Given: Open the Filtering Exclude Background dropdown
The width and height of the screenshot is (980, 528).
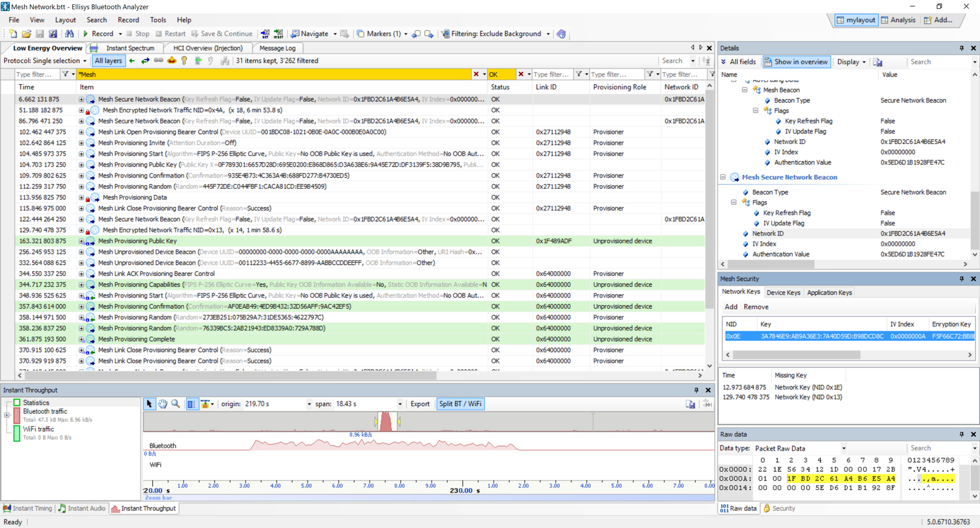Looking at the screenshot, I should tap(548, 34).
